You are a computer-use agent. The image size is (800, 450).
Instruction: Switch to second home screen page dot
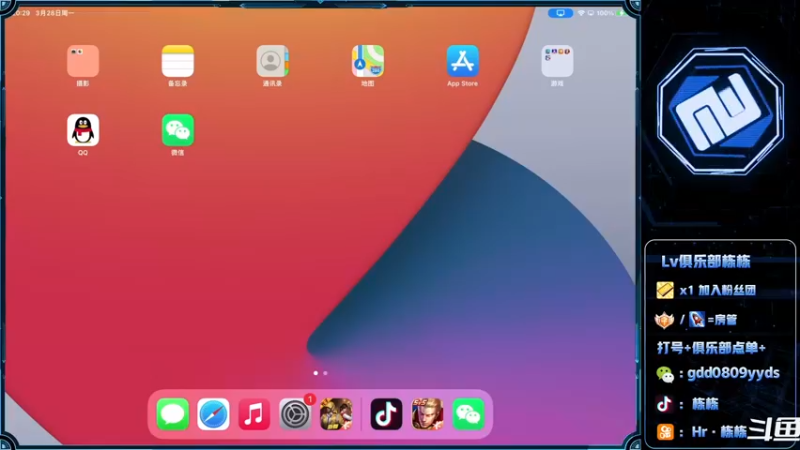coord(326,373)
